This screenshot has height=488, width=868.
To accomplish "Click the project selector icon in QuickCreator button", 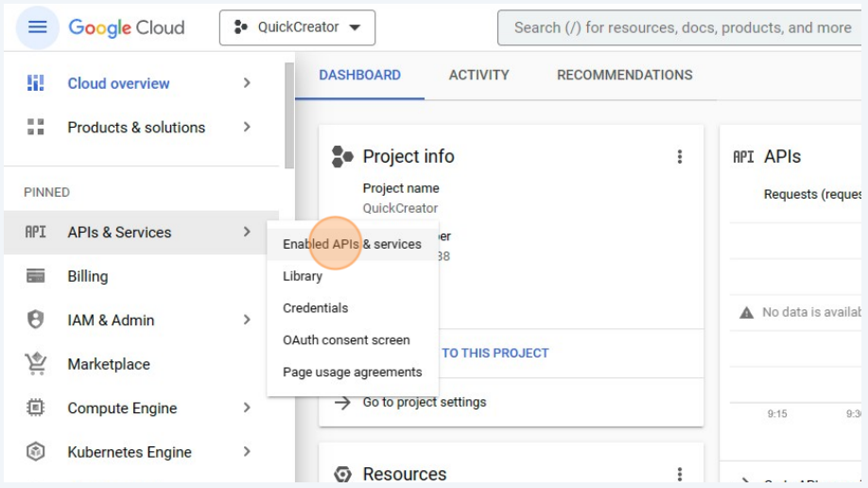I will (x=240, y=27).
